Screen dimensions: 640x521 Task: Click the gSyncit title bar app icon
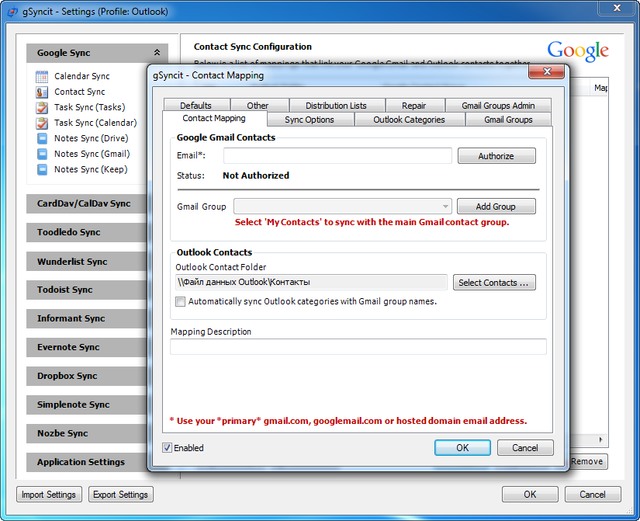coord(11,11)
